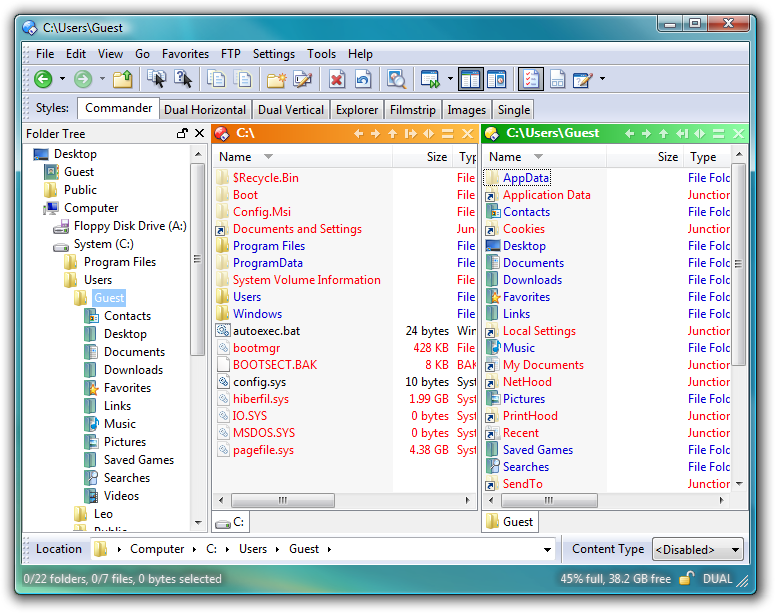Click the Users breadcrumb in Location bar

tap(253, 549)
